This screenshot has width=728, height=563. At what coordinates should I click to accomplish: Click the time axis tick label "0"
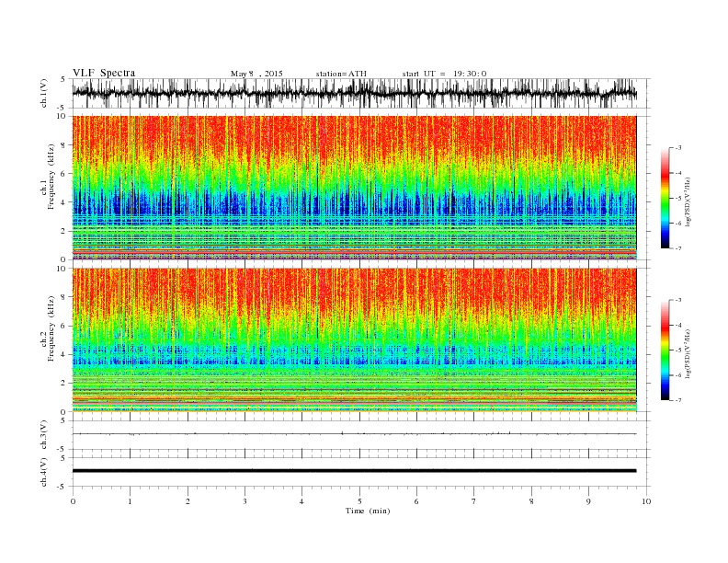coord(73,501)
